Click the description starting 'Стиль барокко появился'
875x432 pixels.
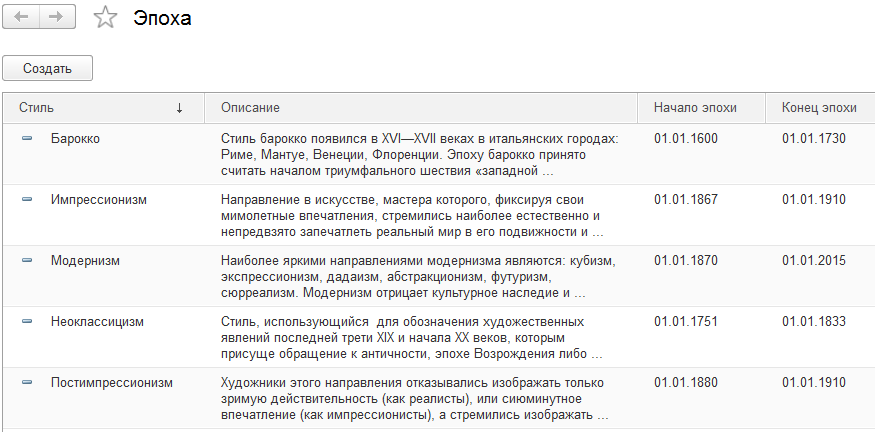coord(420,155)
